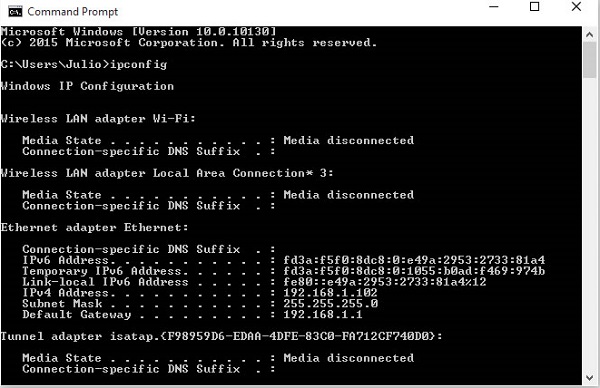Click the Default Gateway value 192.168.1.1
Viewport: 600px width, 388px height.
323,315
